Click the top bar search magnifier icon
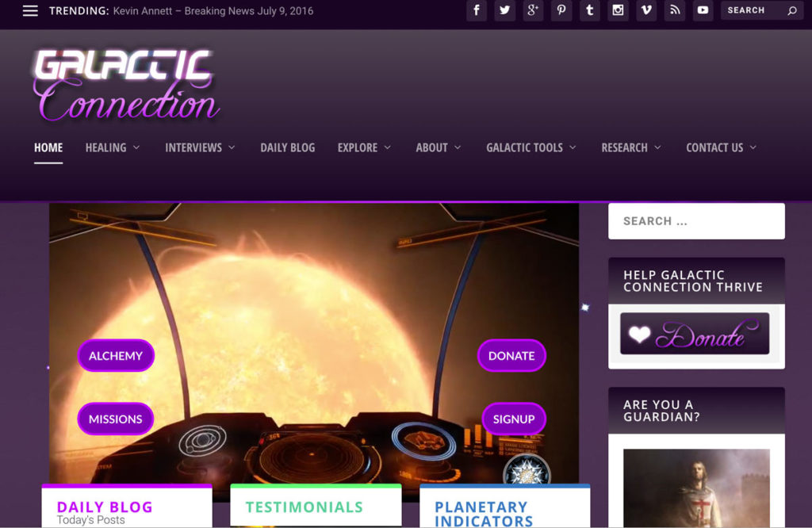This screenshot has height=528, width=812. pos(792,10)
